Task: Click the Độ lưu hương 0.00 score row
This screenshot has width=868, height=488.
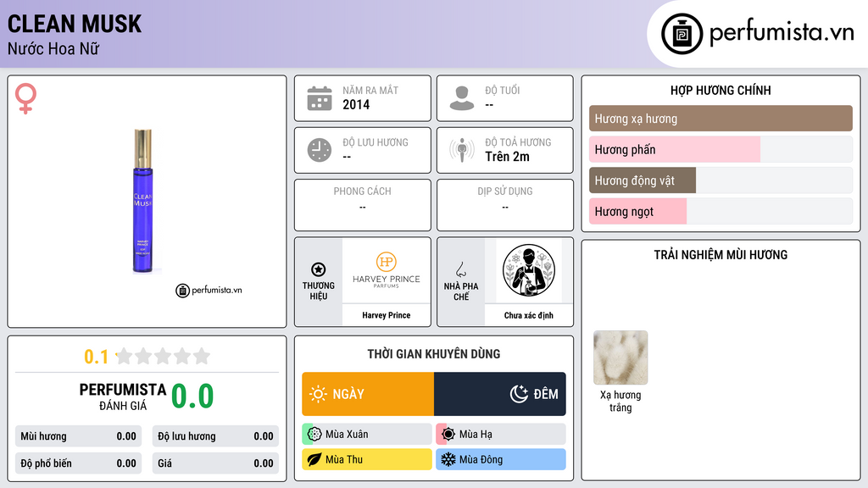Action: click(215, 436)
